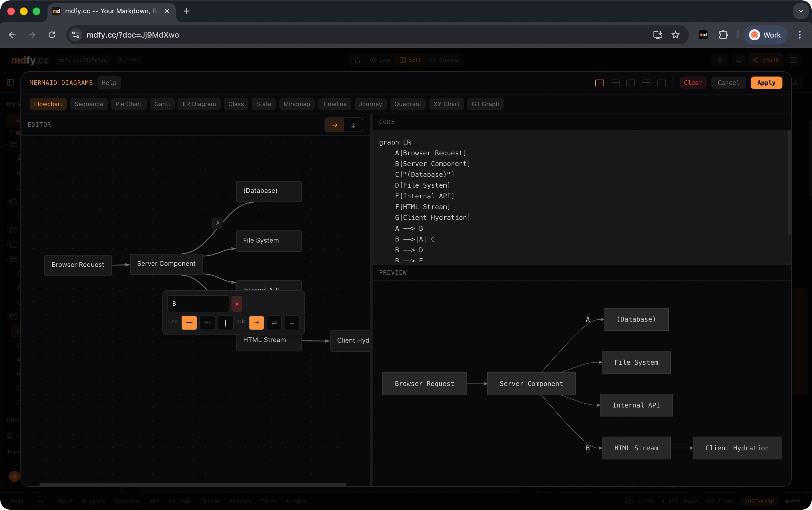Select bidirectional arrow edge direction
The height and width of the screenshot is (510, 812).
pos(274,323)
